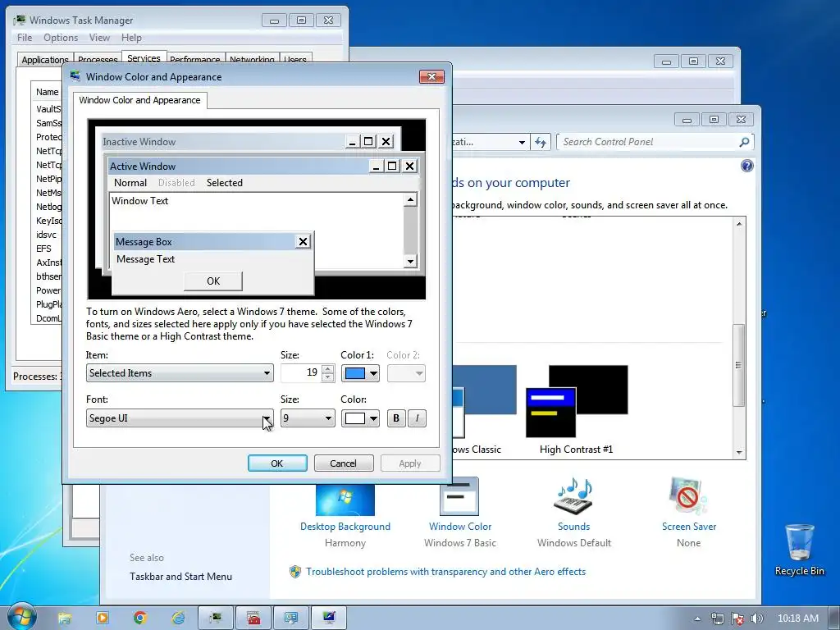
Task: Switch to Applications tab in Task Manager
Action: (x=44, y=59)
